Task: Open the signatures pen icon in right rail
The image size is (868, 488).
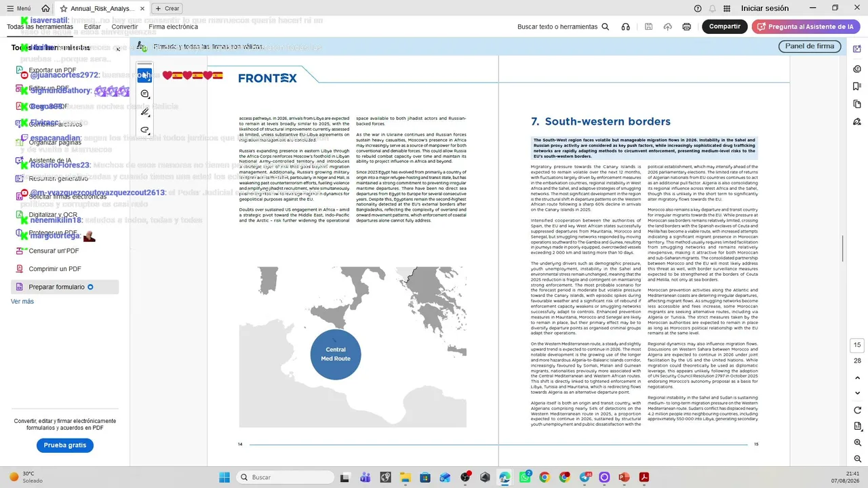Action: 857,121
